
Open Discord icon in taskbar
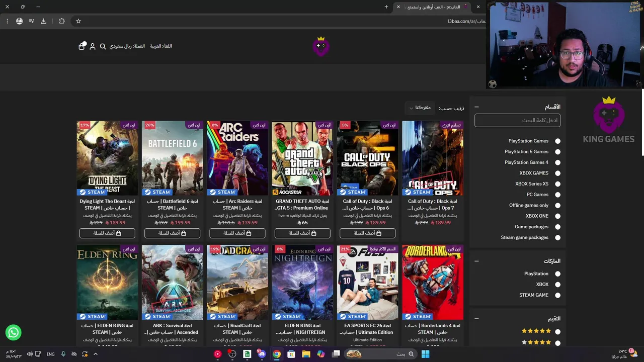[x=262, y=354]
